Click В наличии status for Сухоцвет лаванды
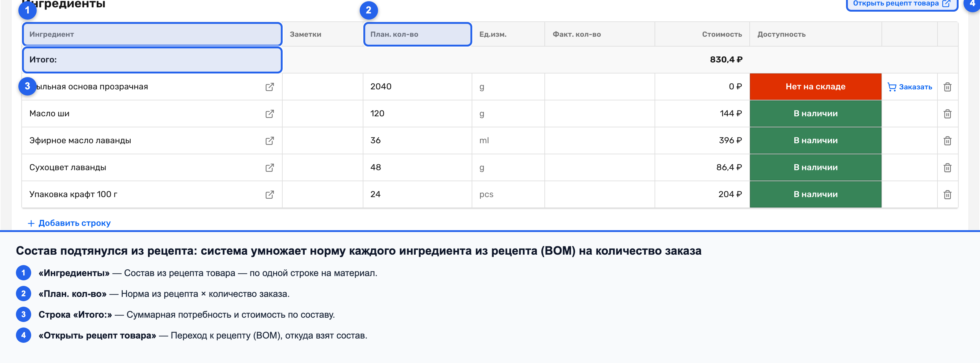This screenshot has width=980, height=363. [x=815, y=167]
